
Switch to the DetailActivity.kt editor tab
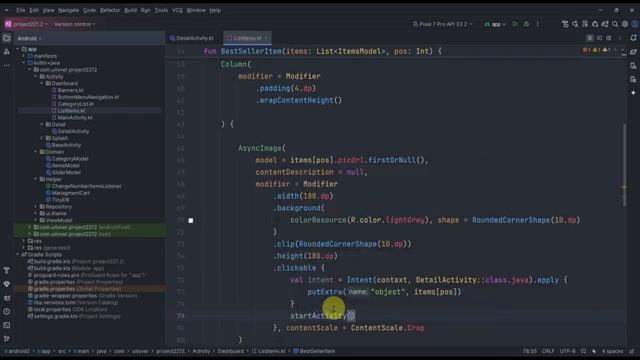(x=192, y=38)
